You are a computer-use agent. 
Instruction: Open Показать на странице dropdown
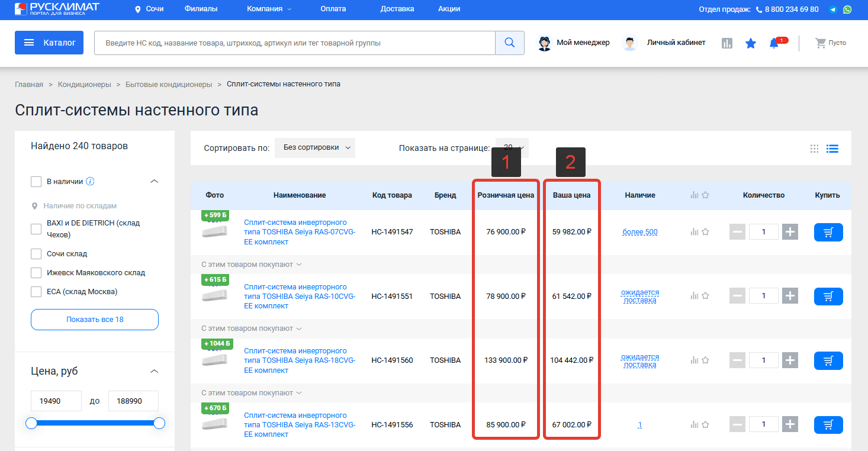pos(512,148)
